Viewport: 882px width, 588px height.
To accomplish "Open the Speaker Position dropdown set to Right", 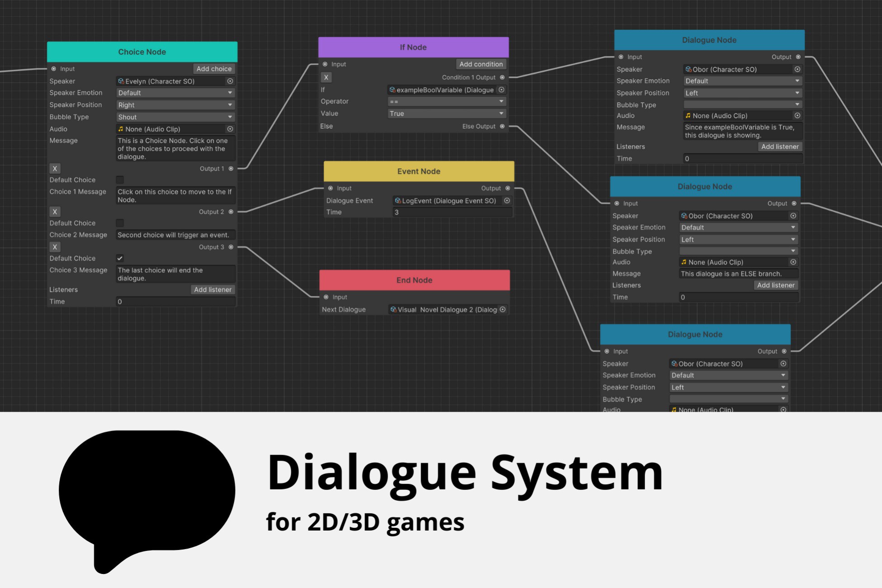I will pos(175,104).
